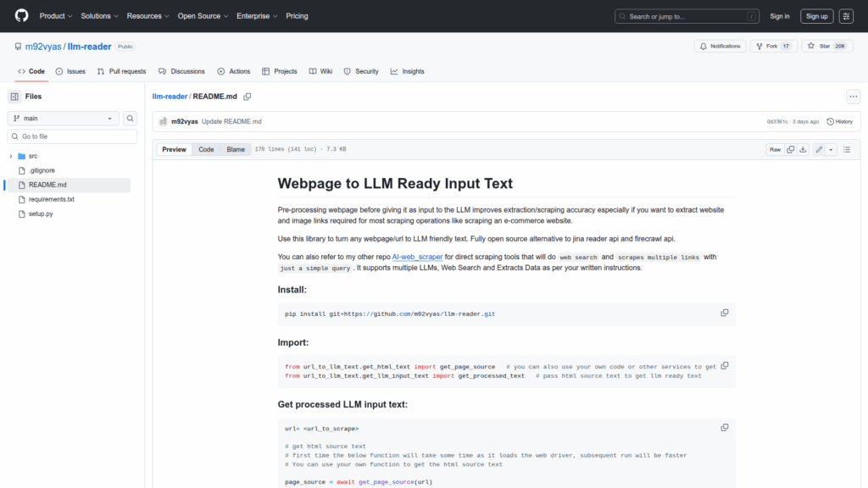Viewport: 868px width, 488px height.
Task: Switch to the Projects tab
Action: pos(280,71)
